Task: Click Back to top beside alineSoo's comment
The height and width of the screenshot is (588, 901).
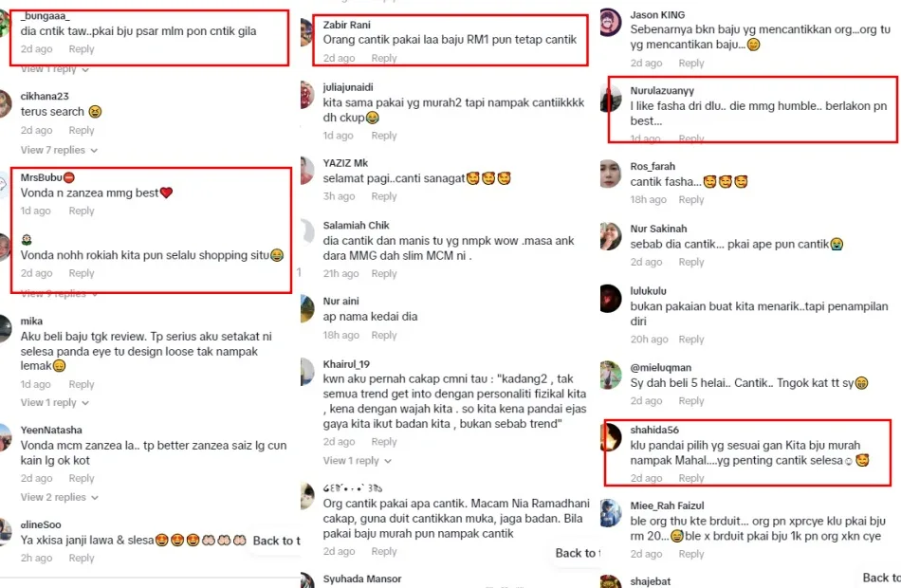Action: pos(275,541)
